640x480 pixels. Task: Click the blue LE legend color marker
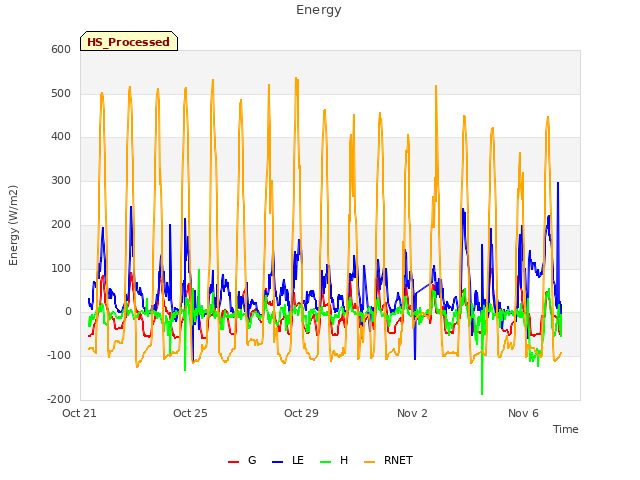(277, 462)
